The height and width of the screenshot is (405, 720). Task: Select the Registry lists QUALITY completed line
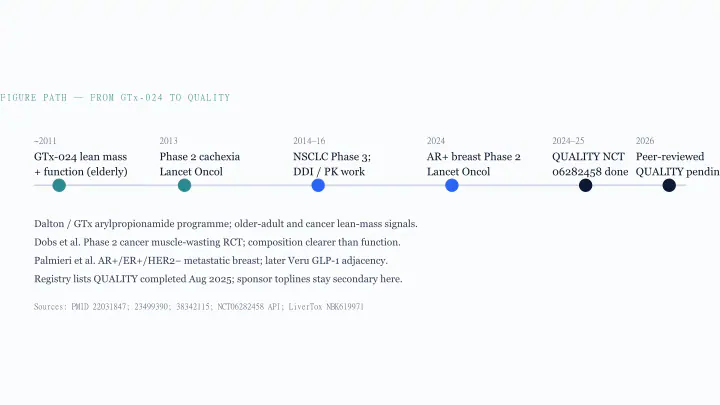pos(218,279)
